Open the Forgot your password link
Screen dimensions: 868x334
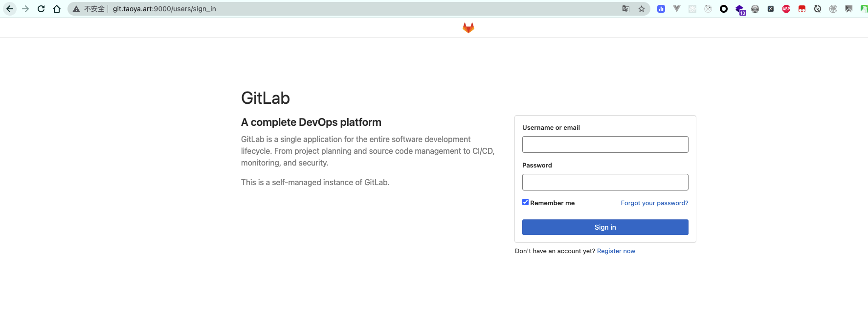pos(655,203)
